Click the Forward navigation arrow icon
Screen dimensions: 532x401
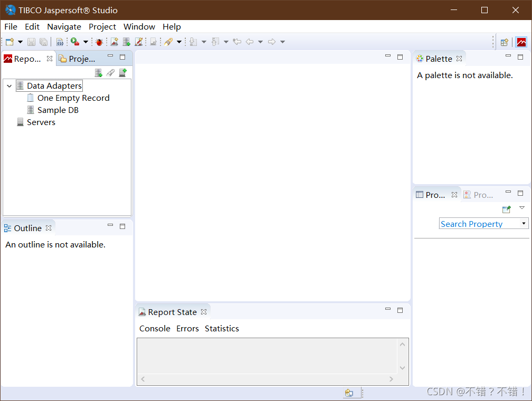pyautogui.click(x=272, y=42)
